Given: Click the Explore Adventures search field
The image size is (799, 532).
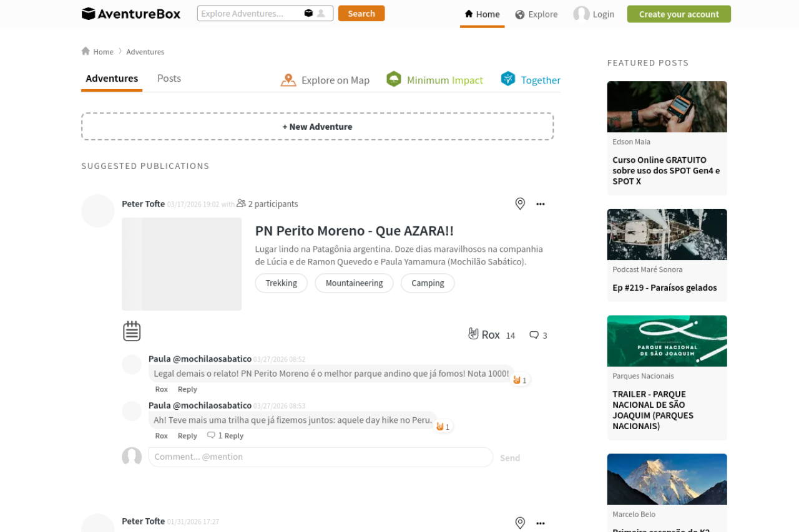Looking at the screenshot, I should point(250,13).
